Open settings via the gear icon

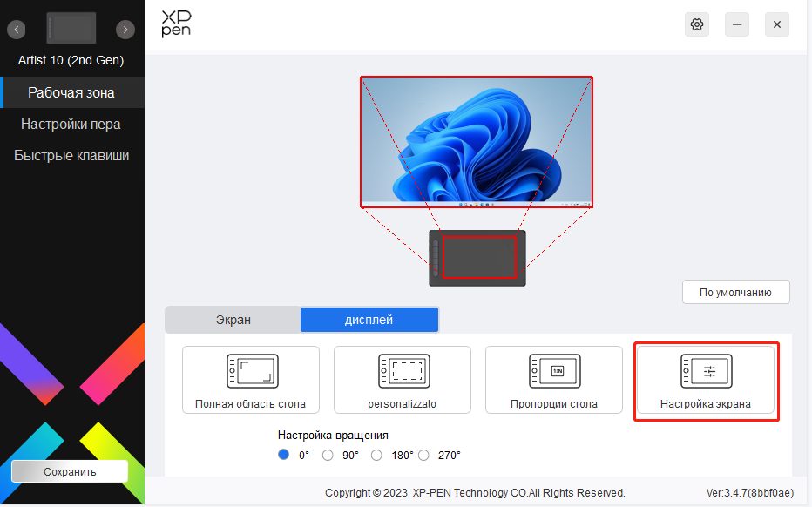pos(696,24)
